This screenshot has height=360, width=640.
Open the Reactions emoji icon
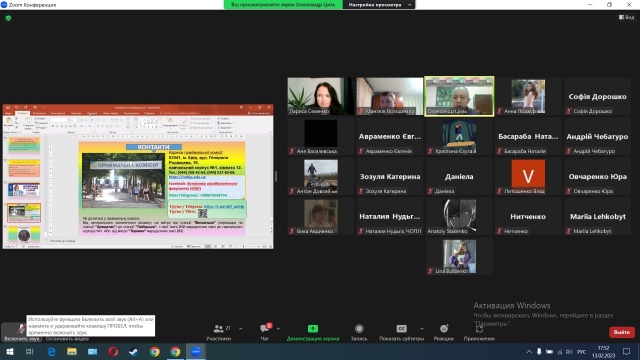[x=444, y=329]
